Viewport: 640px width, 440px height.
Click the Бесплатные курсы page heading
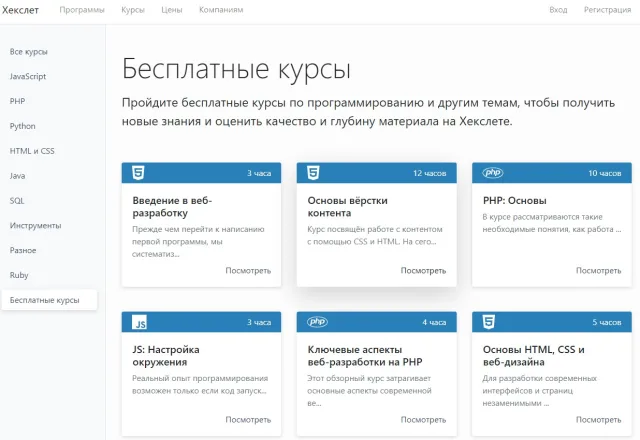pos(236,69)
